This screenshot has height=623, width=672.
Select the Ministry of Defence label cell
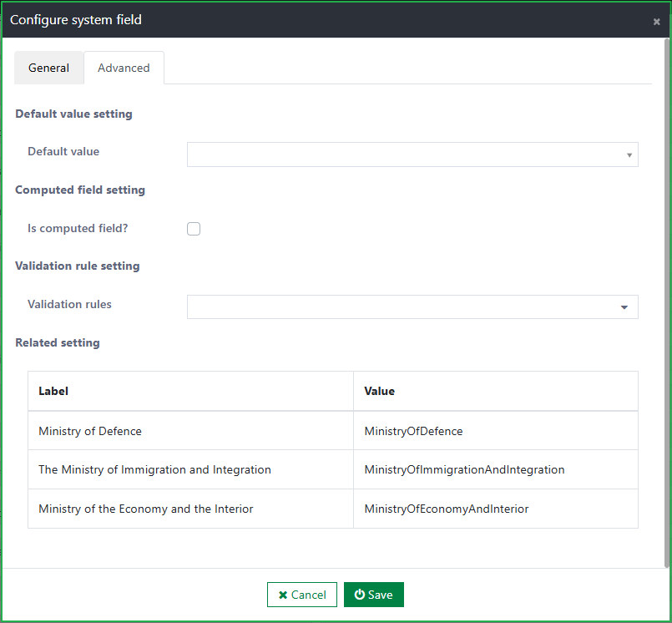pyautogui.click(x=190, y=431)
